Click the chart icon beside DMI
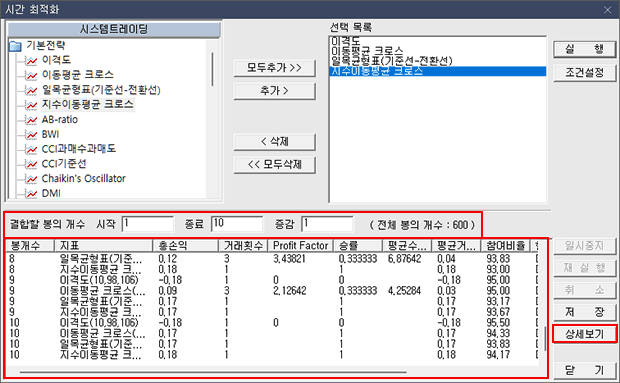Viewport: 620px width, 383px height. tap(31, 193)
